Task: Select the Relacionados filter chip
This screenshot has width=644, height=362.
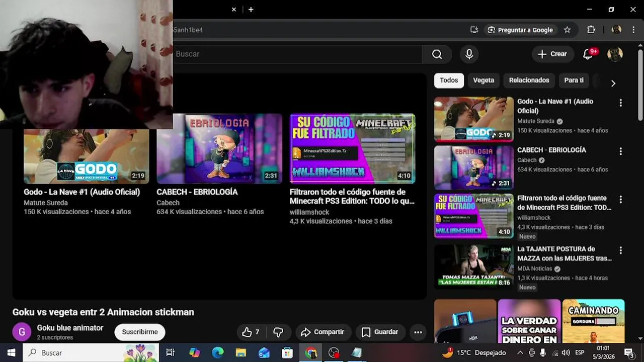Action: pos(529,80)
